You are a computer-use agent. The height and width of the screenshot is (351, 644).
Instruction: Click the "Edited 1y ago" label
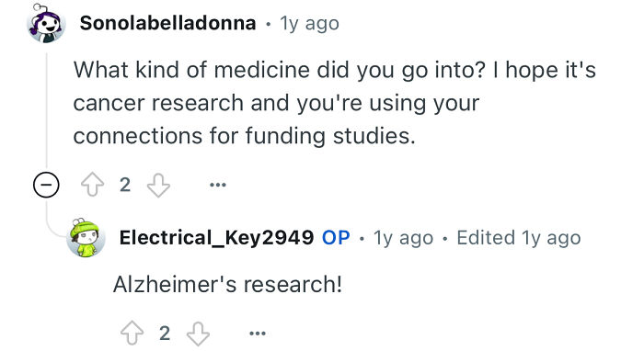(x=519, y=238)
